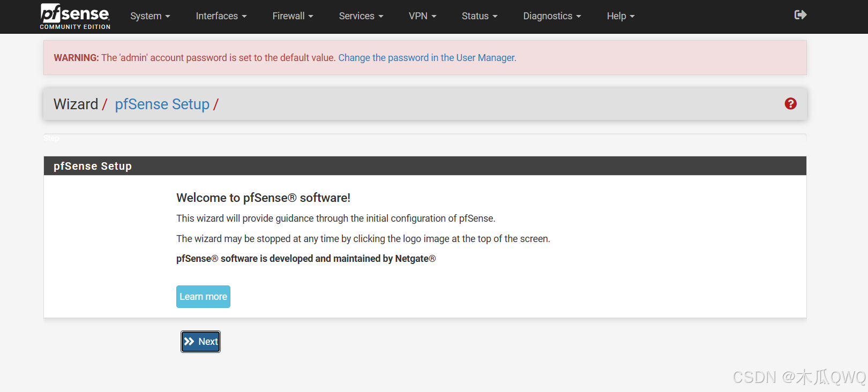This screenshot has height=392, width=868.
Task: Click the pfSense Setup breadcrumb link
Action: coord(162,104)
